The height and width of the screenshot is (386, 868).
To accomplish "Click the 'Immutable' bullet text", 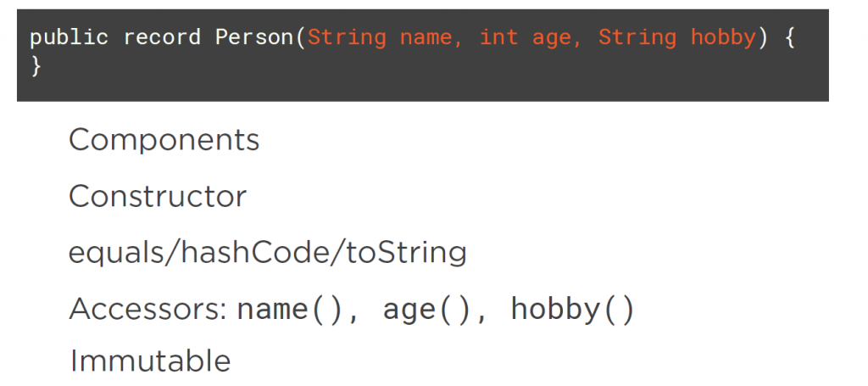I will pyautogui.click(x=150, y=361).
